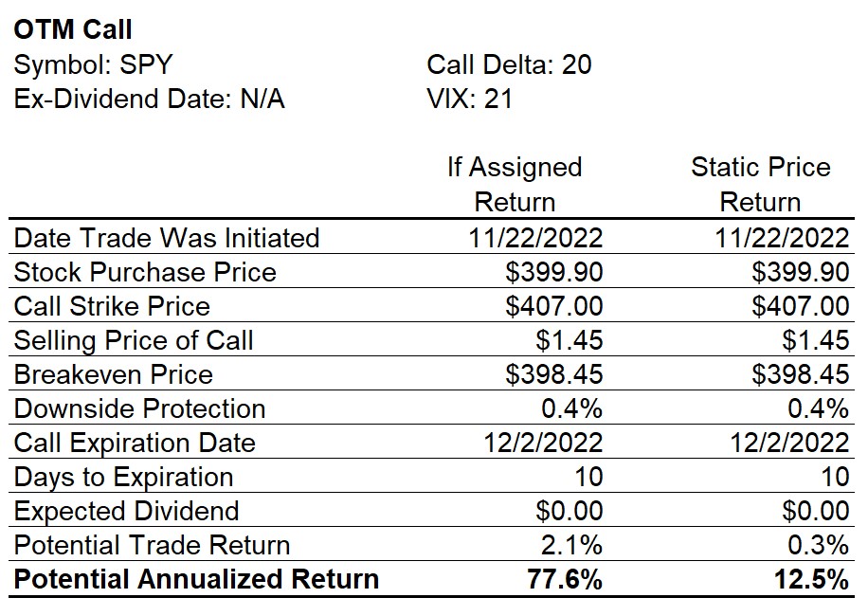Click the Expected Dividend row label
The image size is (868, 616).
(x=126, y=511)
